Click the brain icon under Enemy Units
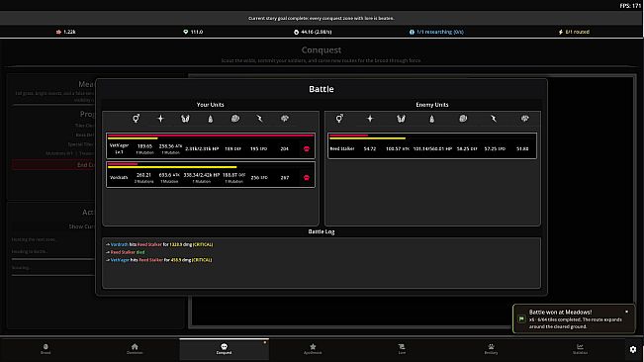The height and width of the screenshot is (362, 644). tap(525, 119)
